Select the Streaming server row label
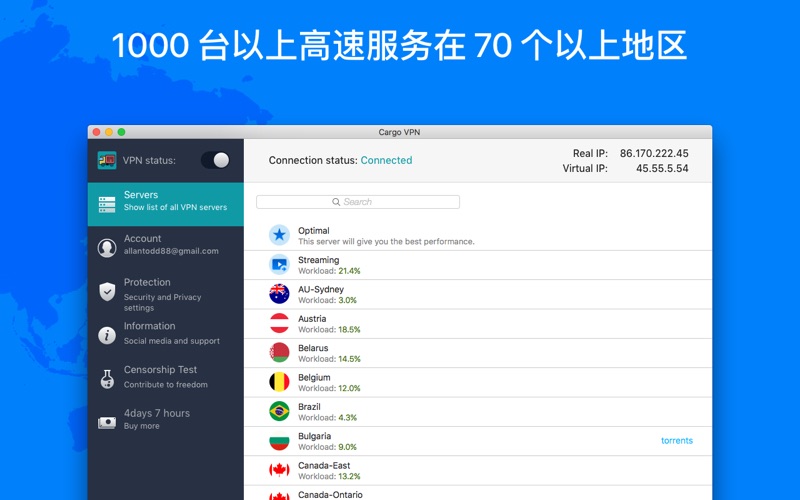 [x=318, y=260]
